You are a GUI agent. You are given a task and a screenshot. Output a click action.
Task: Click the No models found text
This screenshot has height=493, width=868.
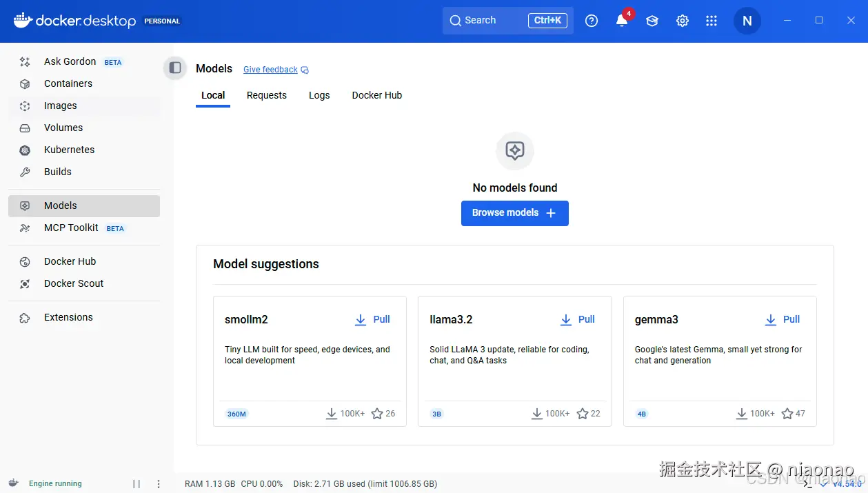(x=515, y=188)
